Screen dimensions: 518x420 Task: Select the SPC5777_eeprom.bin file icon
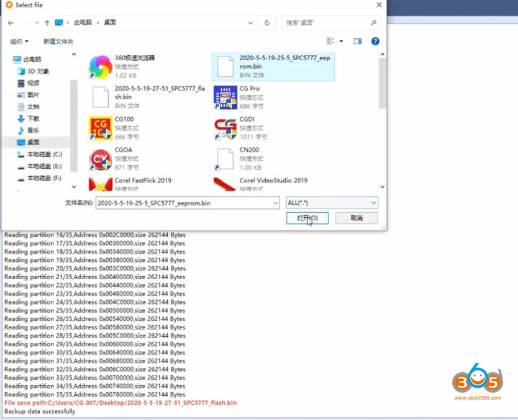pyautogui.click(x=225, y=67)
